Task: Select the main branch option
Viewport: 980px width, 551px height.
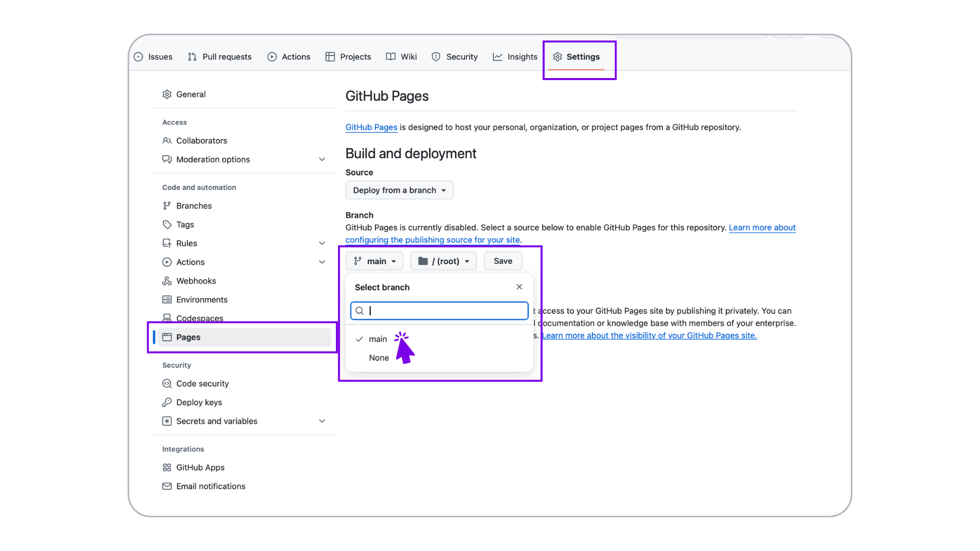Action: (439, 339)
